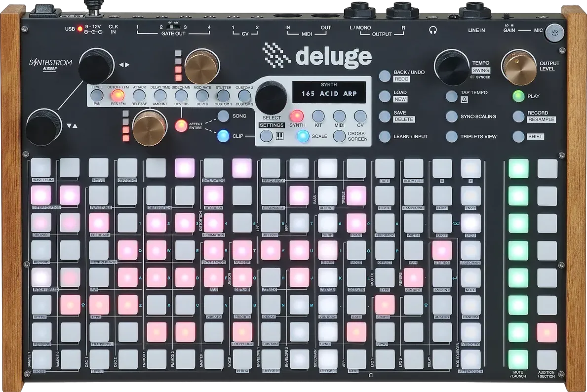
Task: Tap the pad above the DECIMATION label
Action: pos(213,223)
